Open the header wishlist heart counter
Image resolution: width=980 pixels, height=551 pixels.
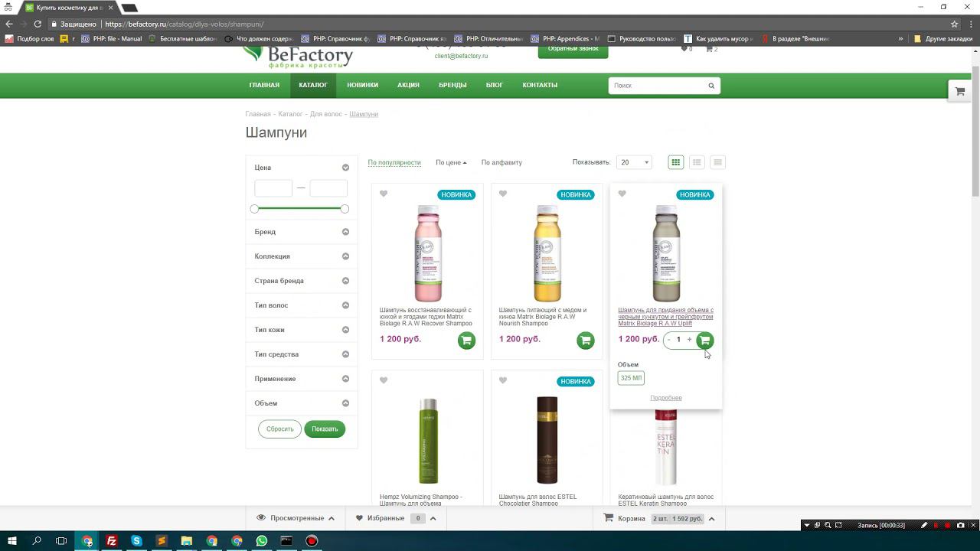pos(687,49)
